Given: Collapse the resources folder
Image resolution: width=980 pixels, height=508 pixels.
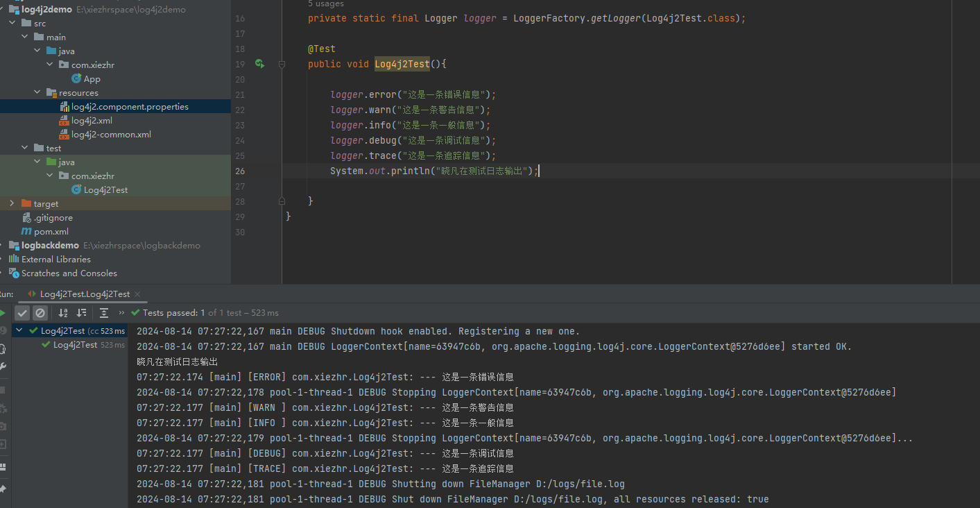Looking at the screenshot, I should pyautogui.click(x=37, y=92).
